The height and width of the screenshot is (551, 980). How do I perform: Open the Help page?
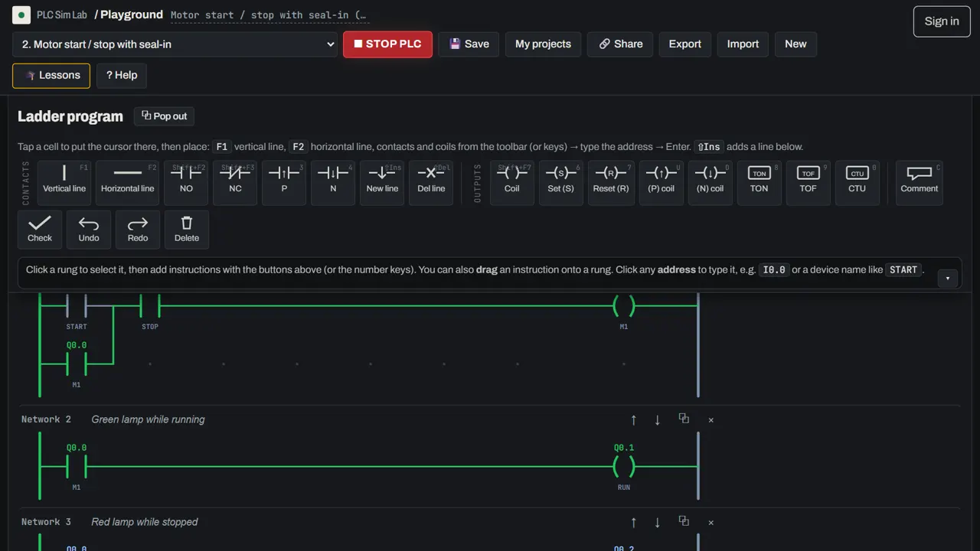122,76
